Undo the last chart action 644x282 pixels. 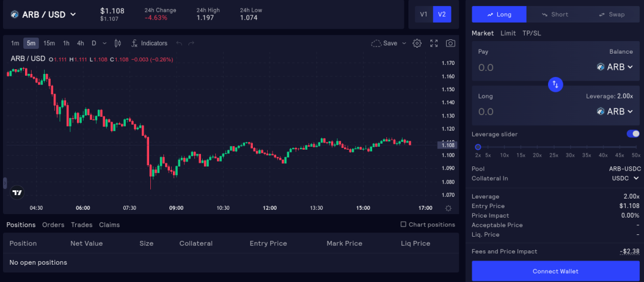pos(179,44)
